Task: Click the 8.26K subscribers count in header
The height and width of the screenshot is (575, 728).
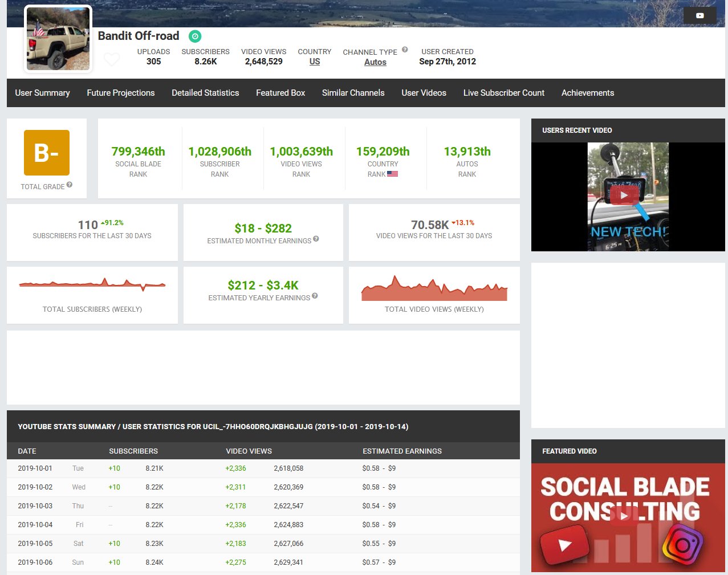Action: tap(206, 62)
